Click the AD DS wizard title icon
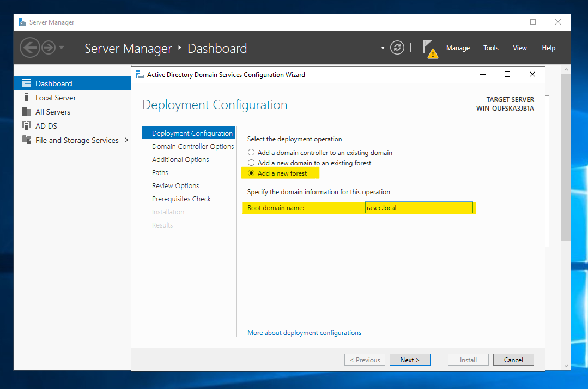588x389 pixels. click(140, 74)
